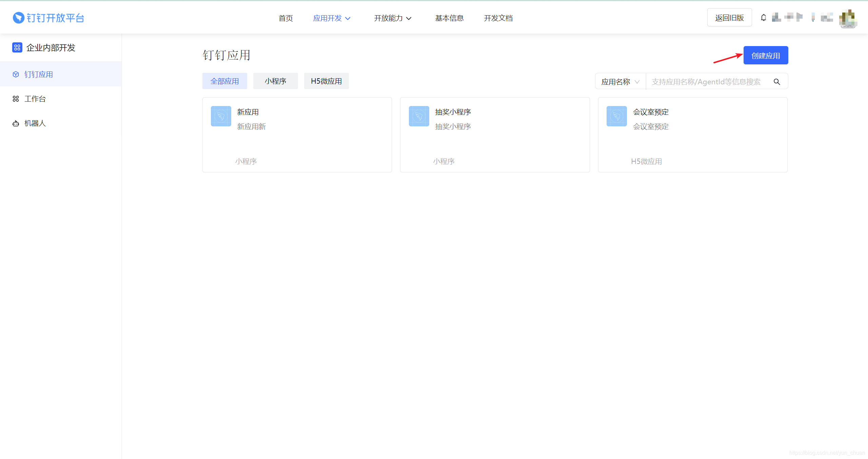
Task: Click the DingTalk open platform logo
Action: coord(48,18)
